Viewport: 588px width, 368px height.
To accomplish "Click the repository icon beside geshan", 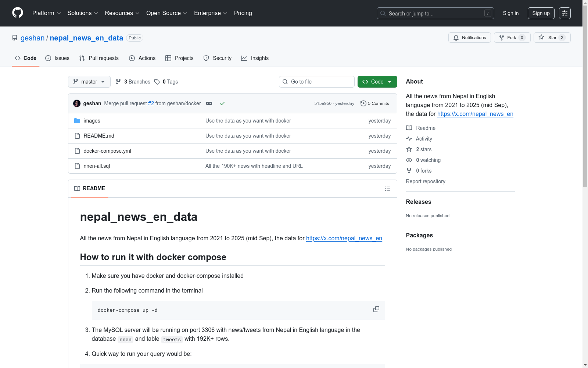I will 15,38.
